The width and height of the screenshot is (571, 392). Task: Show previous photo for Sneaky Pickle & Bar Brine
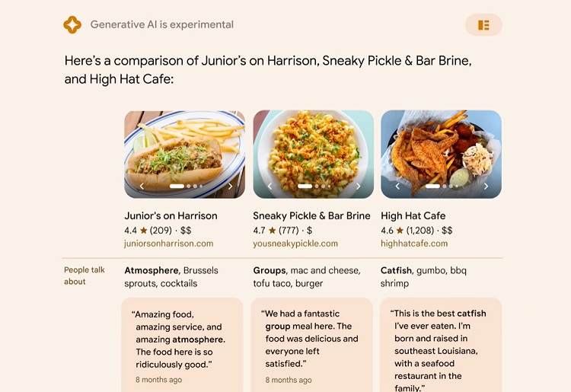[270, 186]
